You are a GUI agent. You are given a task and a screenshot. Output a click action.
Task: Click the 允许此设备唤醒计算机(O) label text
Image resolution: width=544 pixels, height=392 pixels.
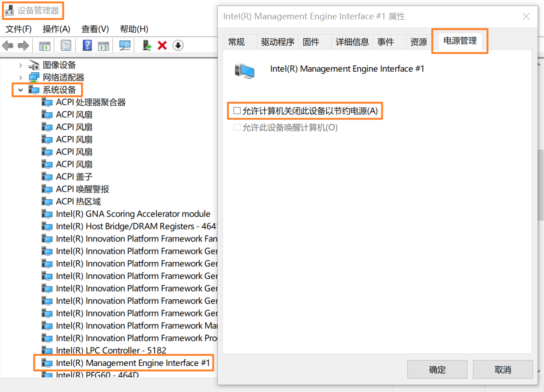pyautogui.click(x=289, y=127)
